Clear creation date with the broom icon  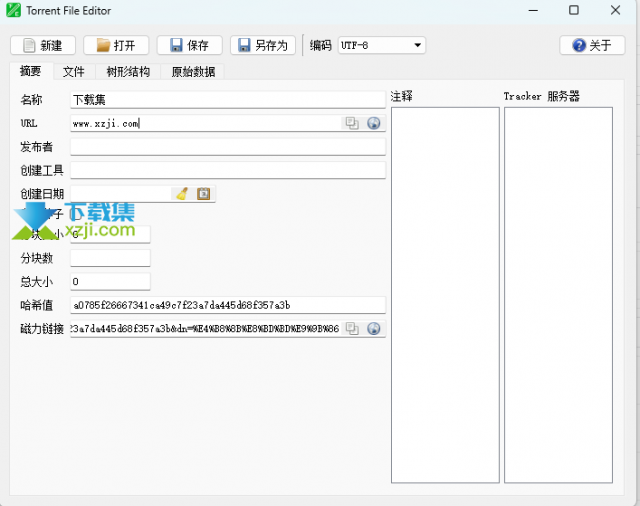pyautogui.click(x=182, y=194)
